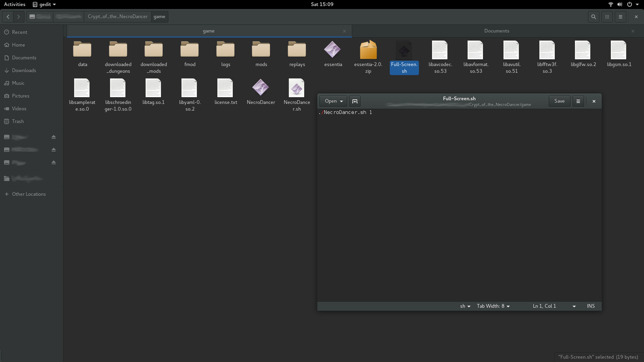Open the file manager hamburger menu

621,17
